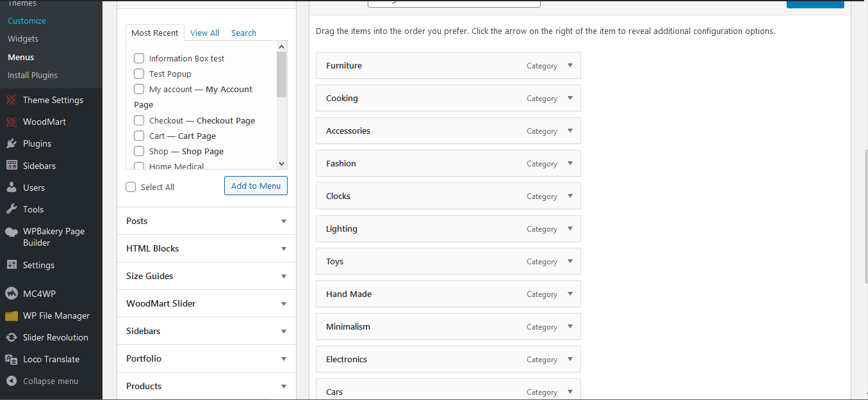Click the Loco Translate icon
The height and width of the screenshot is (400, 868).
12,359
